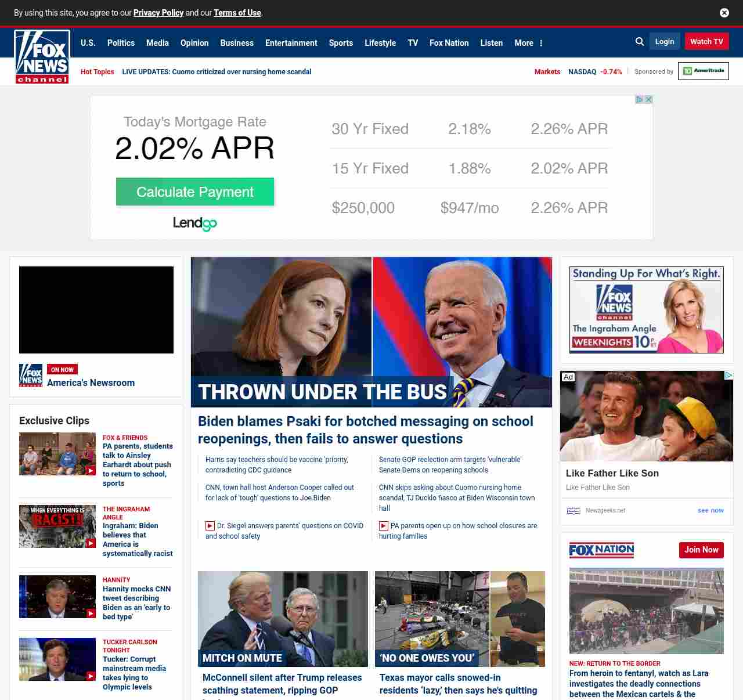Open the Biden blames Psaki headline
Viewport: 743px width, 700px height.
click(365, 430)
